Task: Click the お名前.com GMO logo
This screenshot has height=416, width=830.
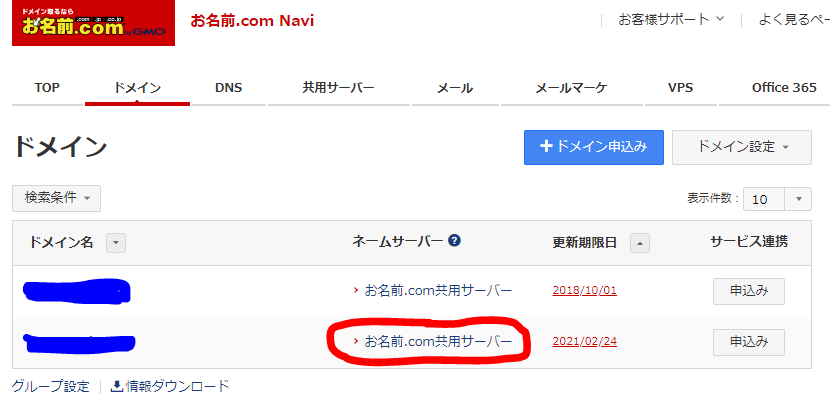Action: click(93, 23)
